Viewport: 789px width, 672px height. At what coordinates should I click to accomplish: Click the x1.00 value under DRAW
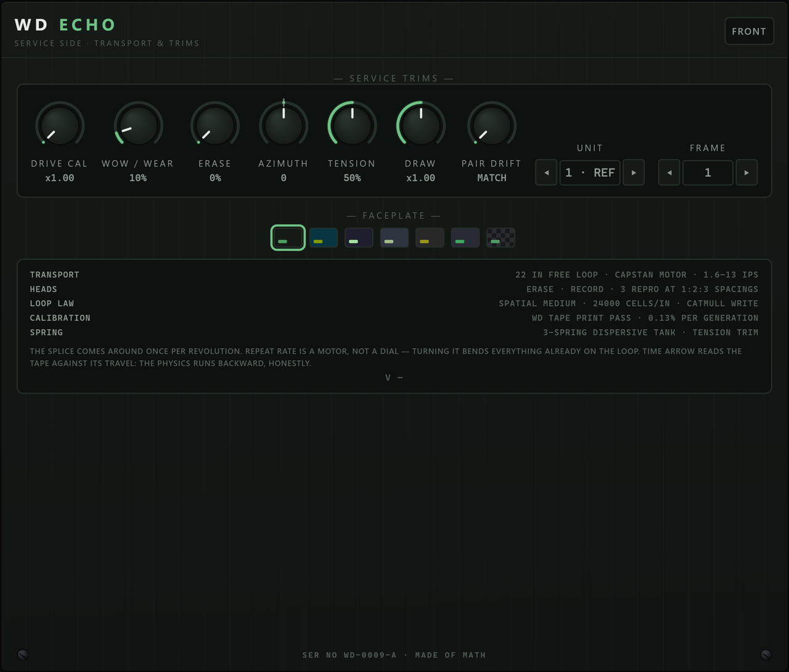pos(421,178)
